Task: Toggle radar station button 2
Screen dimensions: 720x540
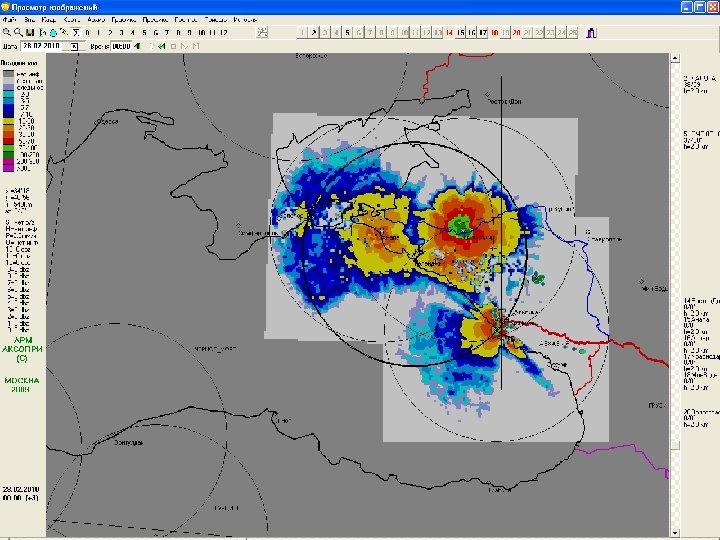Action: (x=314, y=33)
